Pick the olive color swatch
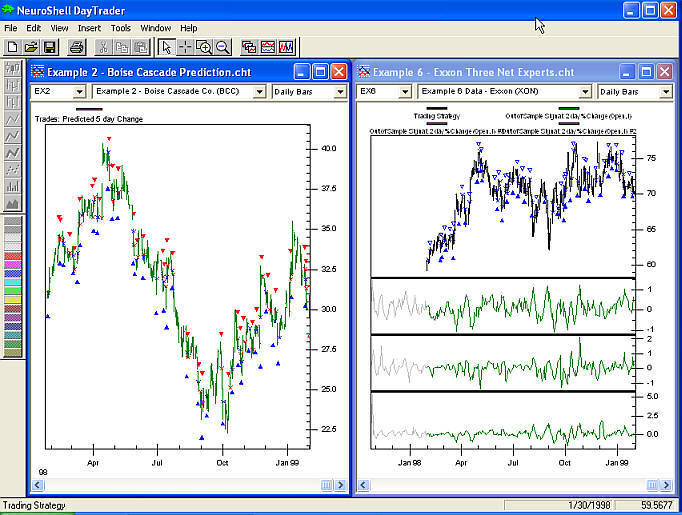 (13, 353)
